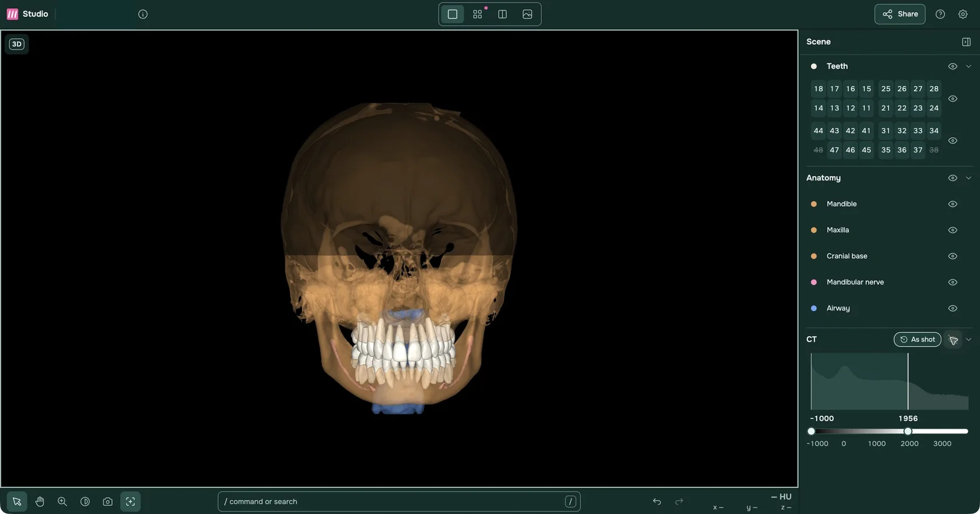Viewport: 980px width, 514px height.
Task: Select tooth 21 chip
Action: pos(885,108)
